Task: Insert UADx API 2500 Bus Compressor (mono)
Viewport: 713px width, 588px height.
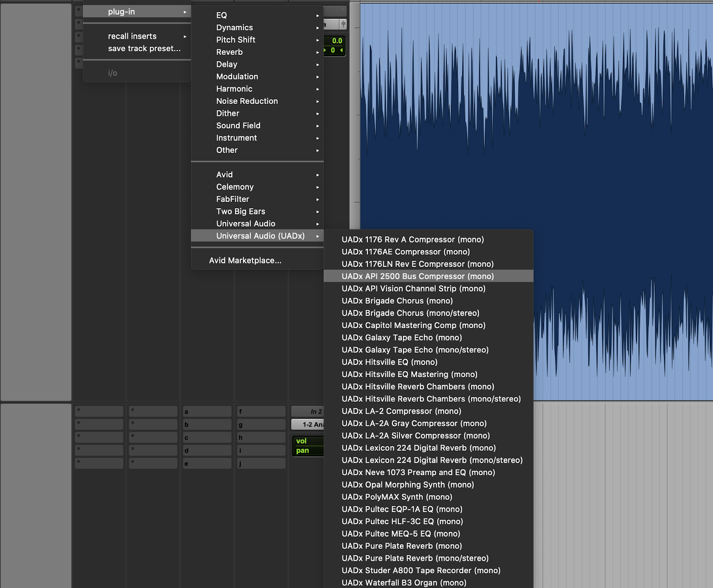Action: click(x=428, y=276)
